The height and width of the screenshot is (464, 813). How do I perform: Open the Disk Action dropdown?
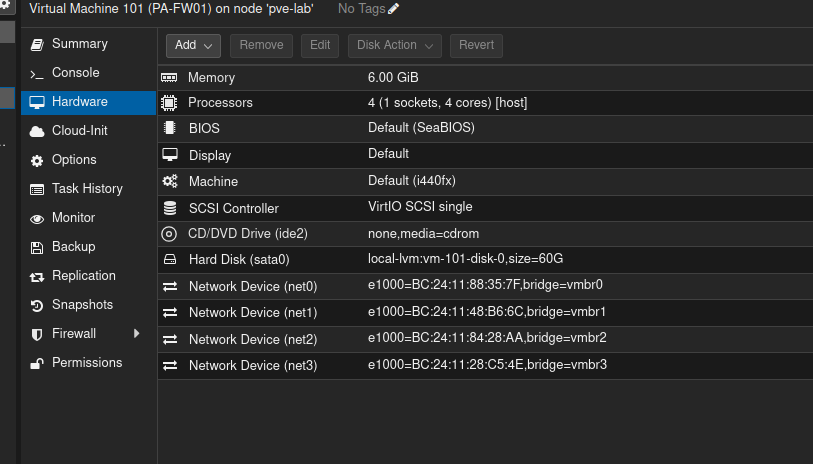coord(395,46)
